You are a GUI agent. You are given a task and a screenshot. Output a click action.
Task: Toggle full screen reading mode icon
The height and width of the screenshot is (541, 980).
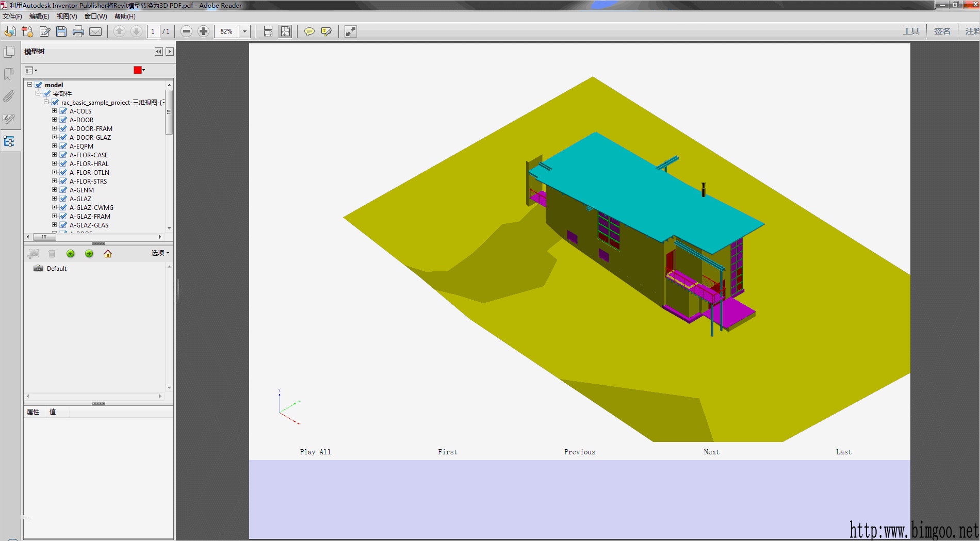pos(351,31)
